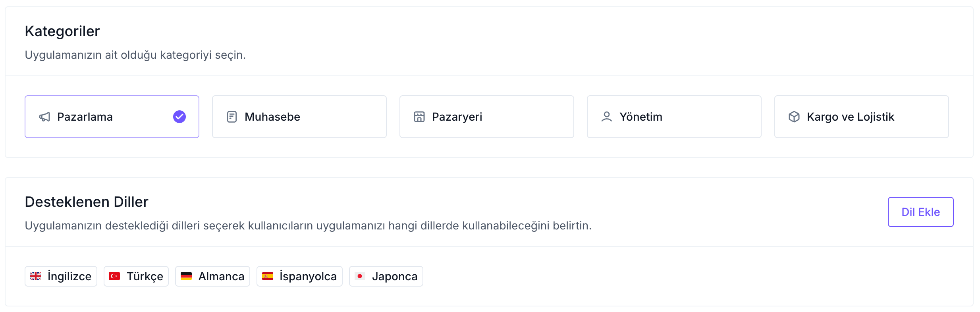The width and height of the screenshot is (980, 312).
Task: Click the package icon on Kargo ve Lojistik
Action: pos(793,116)
